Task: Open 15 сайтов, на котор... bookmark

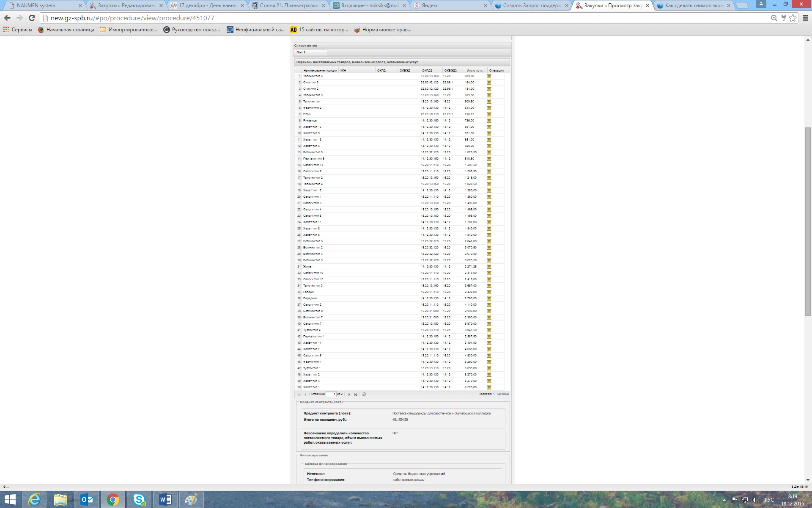Action: [x=319, y=30]
